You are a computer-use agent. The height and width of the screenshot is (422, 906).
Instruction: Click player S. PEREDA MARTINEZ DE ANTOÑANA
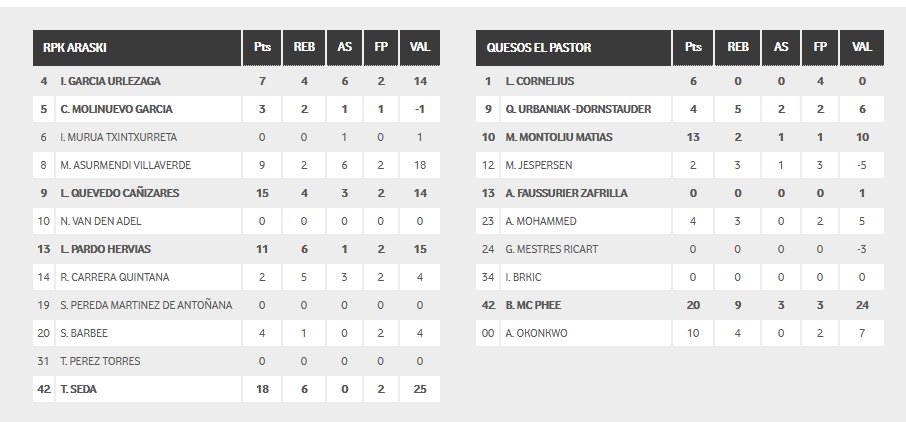pyautogui.click(x=146, y=305)
